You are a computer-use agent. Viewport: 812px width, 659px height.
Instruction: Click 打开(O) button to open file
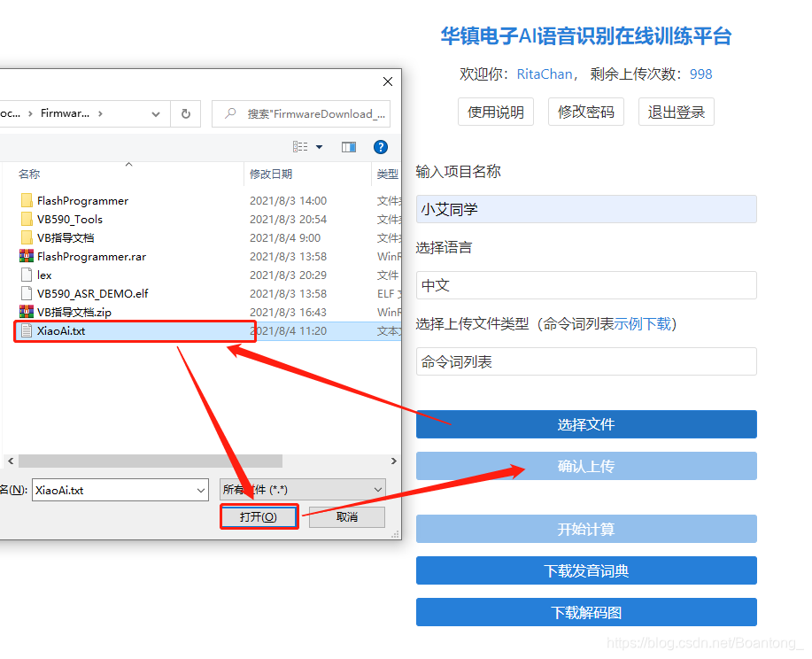click(x=259, y=516)
